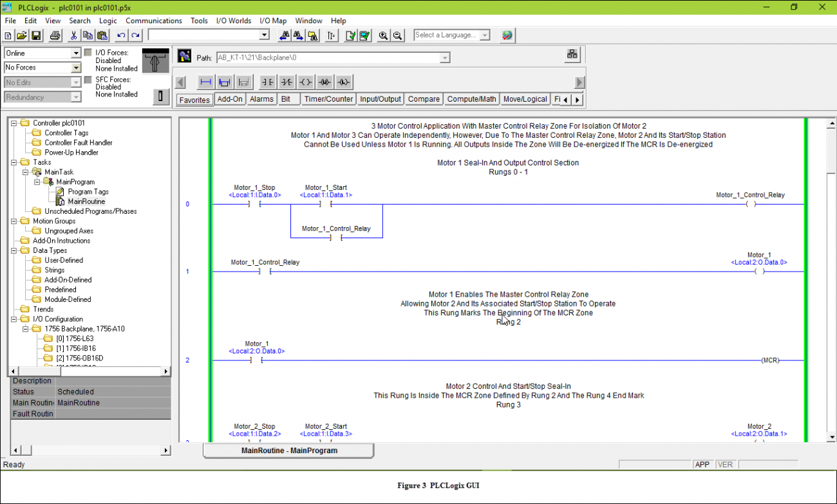This screenshot has width=837, height=504.
Task: Insert an Output Energize (OTE) coil instruction
Action: pyautogui.click(x=306, y=82)
